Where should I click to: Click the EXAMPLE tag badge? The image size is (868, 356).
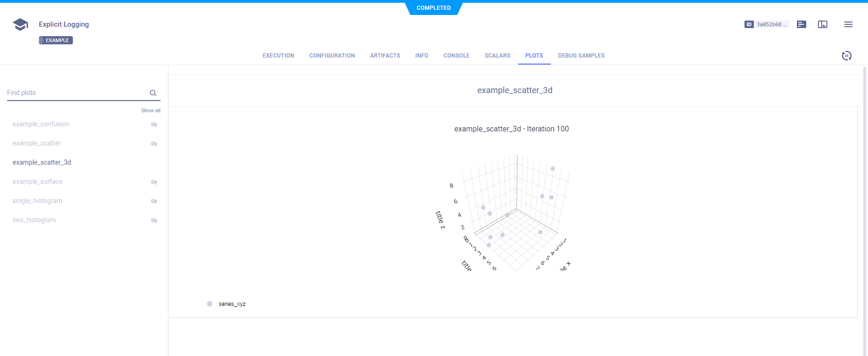(x=56, y=40)
